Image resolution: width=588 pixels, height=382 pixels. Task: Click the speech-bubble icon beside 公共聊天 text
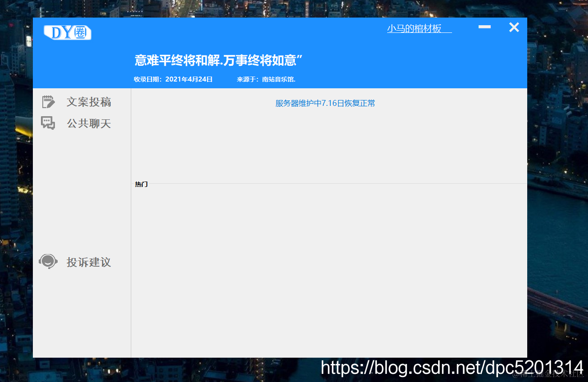tap(49, 123)
